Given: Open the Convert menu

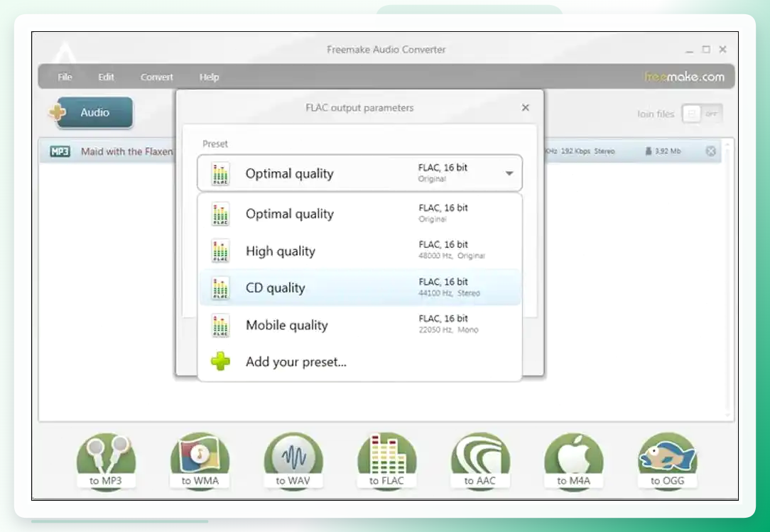Looking at the screenshot, I should [157, 77].
